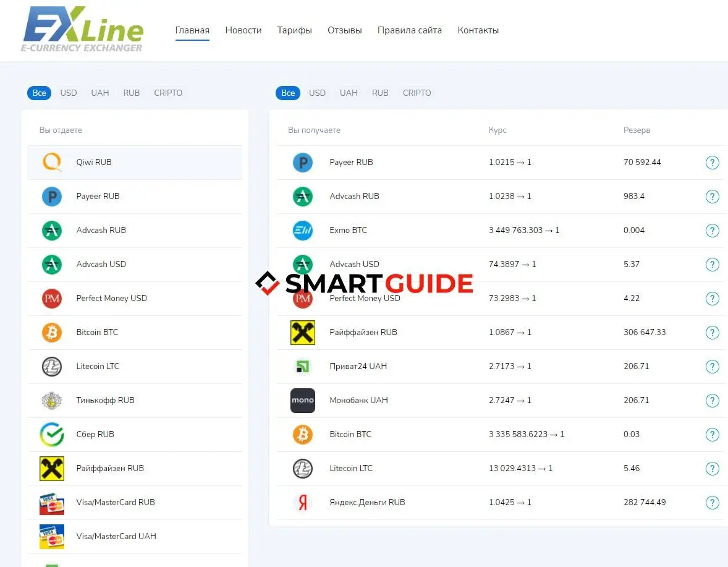This screenshot has height=567, width=728.
Task: Click the Qiwi RUB icon in give list
Action: pos(52,163)
